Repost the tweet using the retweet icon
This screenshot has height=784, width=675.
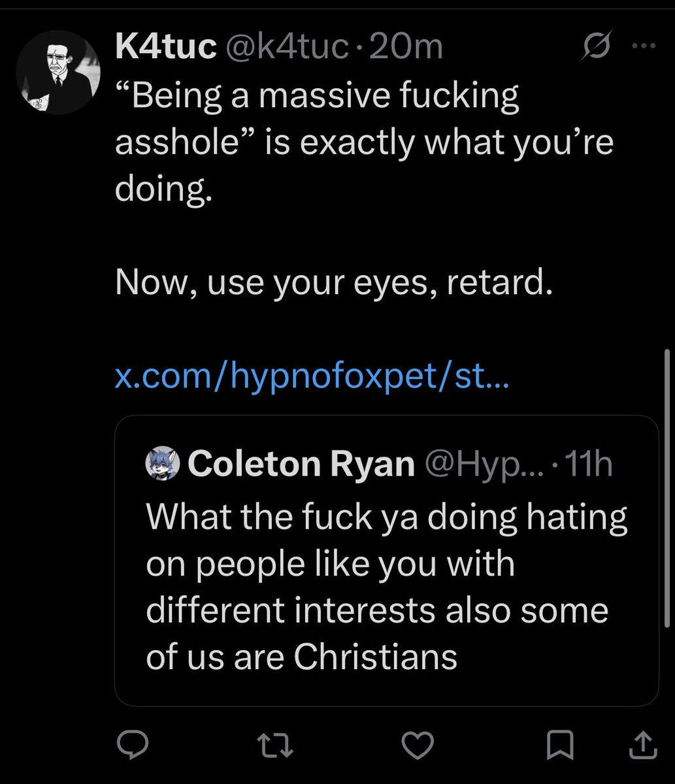coord(274,745)
